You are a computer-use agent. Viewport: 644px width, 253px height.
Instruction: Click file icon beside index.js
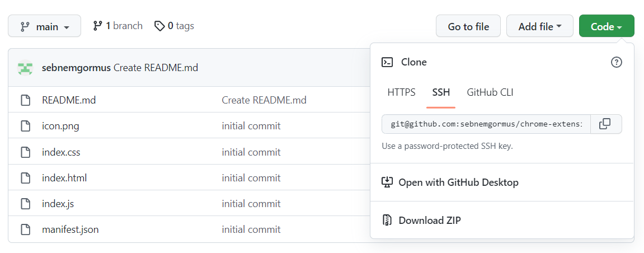pyautogui.click(x=26, y=203)
